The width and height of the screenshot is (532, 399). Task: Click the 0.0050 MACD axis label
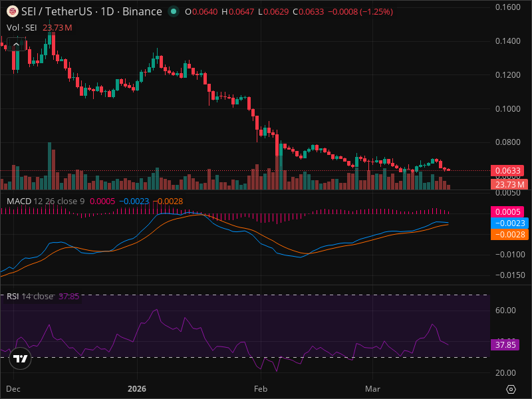click(507, 193)
